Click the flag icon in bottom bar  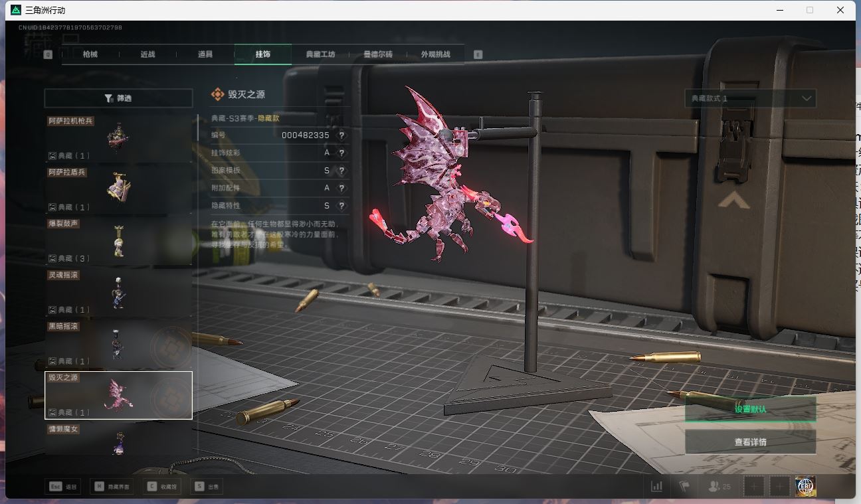tap(684, 487)
